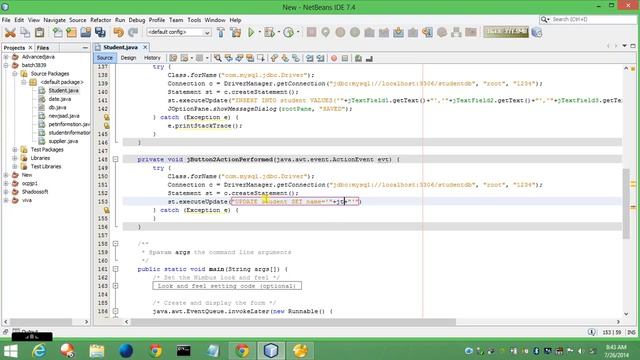Click the editor horizontal scrollbar thumb
640x360 pixels.
coord(293,322)
